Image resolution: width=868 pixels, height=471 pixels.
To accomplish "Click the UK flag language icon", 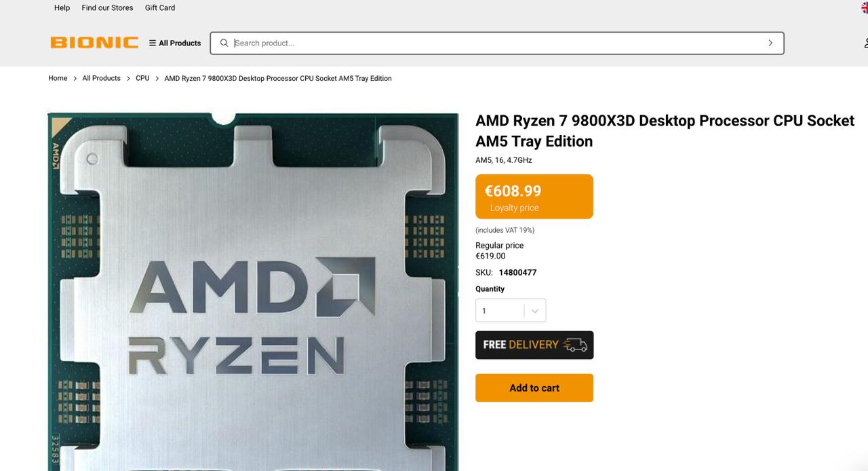I will coord(865,7).
